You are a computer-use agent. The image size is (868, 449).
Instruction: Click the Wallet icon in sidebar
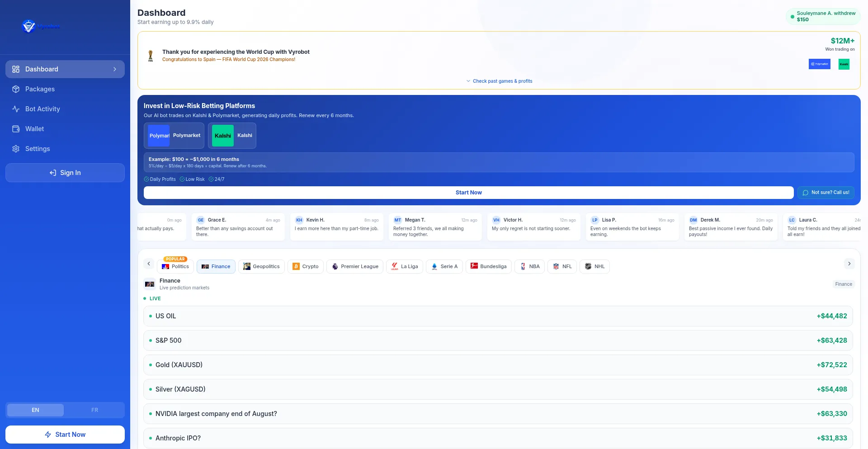click(x=16, y=129)
